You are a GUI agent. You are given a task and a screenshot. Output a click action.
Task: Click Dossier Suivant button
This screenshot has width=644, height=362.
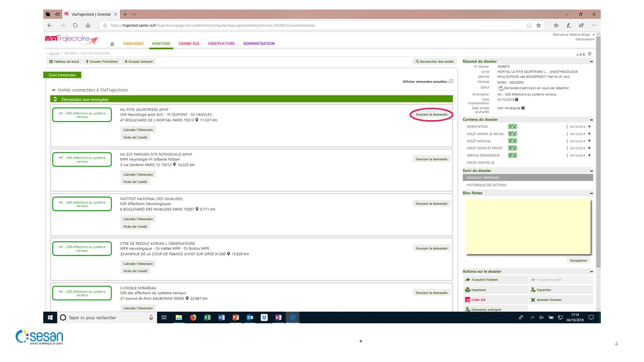(x=138, y=61)
